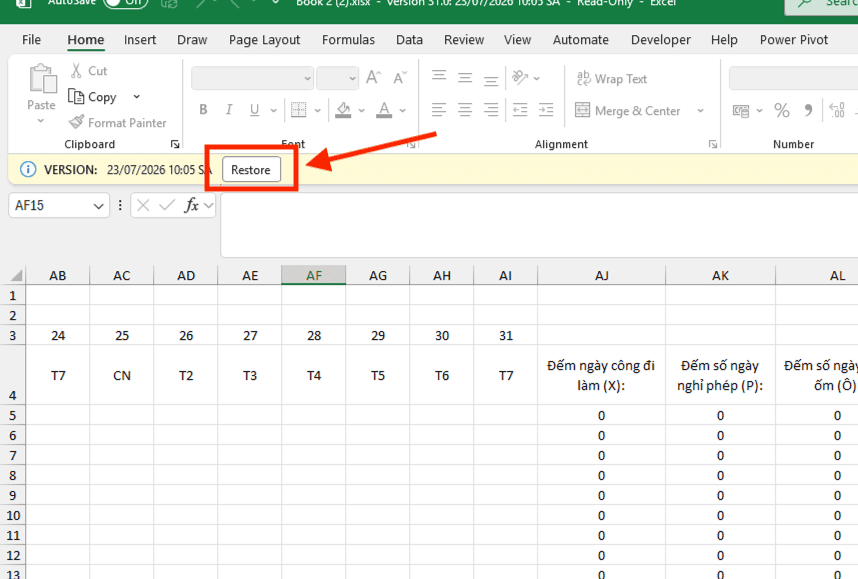Viewport: 858px width, 579px height.
Task: Click the Paste clipboard icon
Action: tap(43, 79)
